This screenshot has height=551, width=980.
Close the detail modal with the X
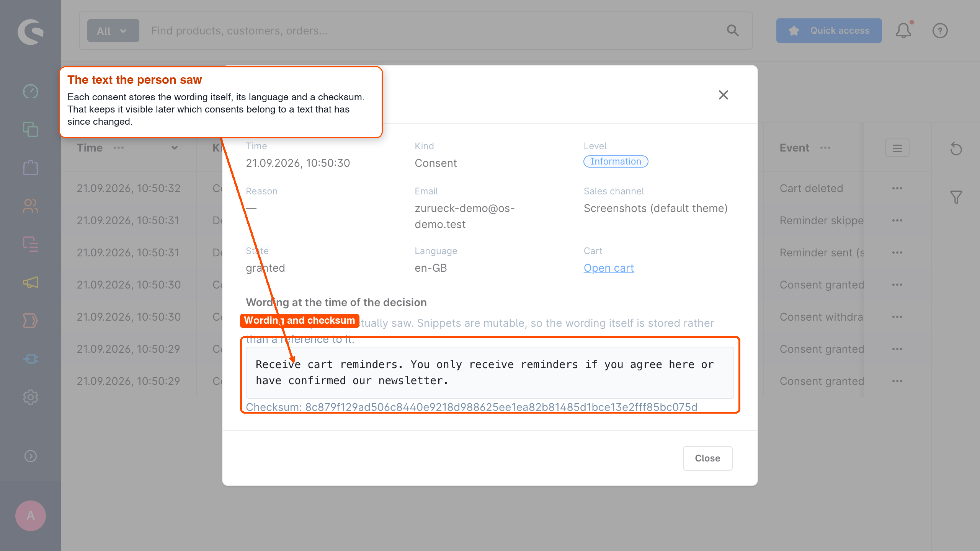724,95
